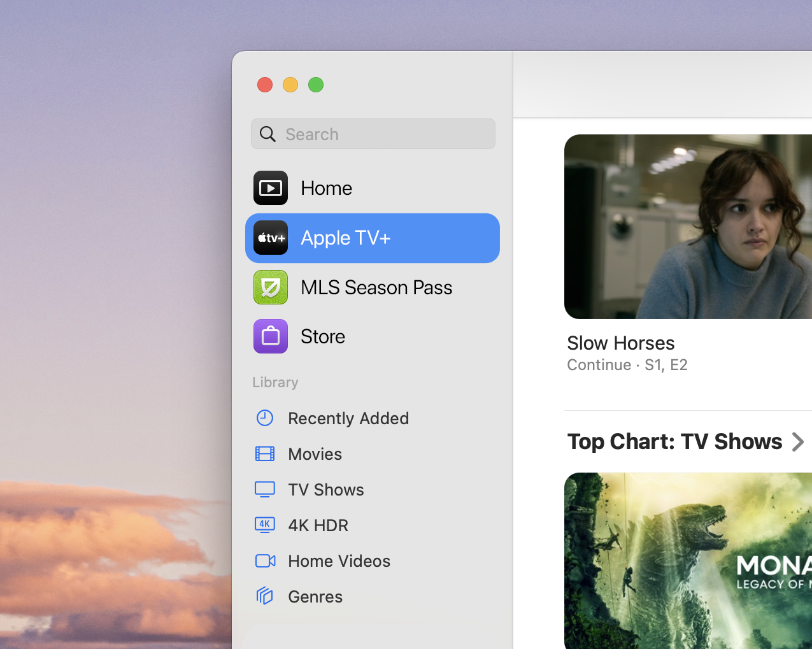This screenshot has width=812, height=649.
Task: Click the Recently Added clock icon
Action: (265, 418)
